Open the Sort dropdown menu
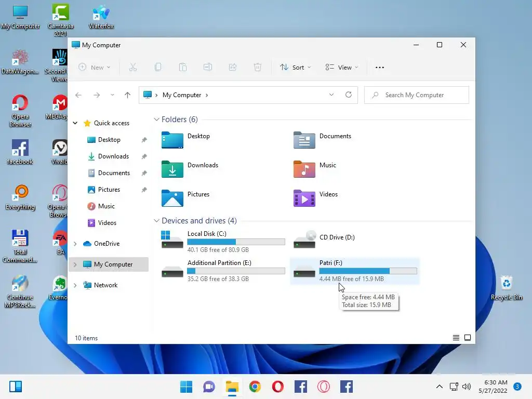532x399 pixels. (295, 67)
